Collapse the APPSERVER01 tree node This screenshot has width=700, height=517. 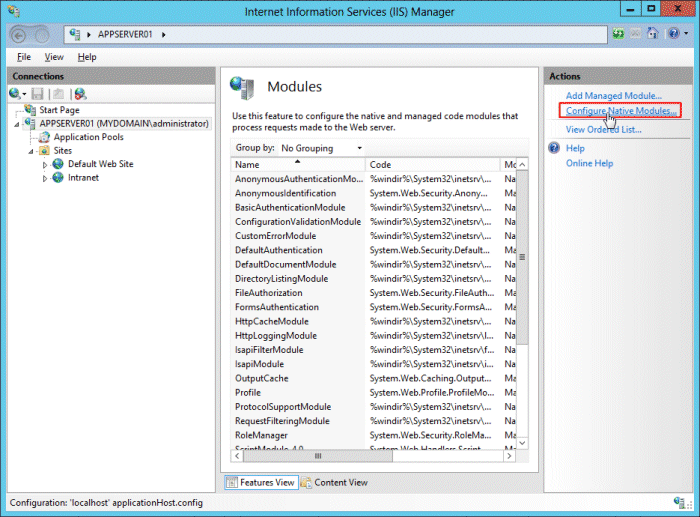(17, 124)
